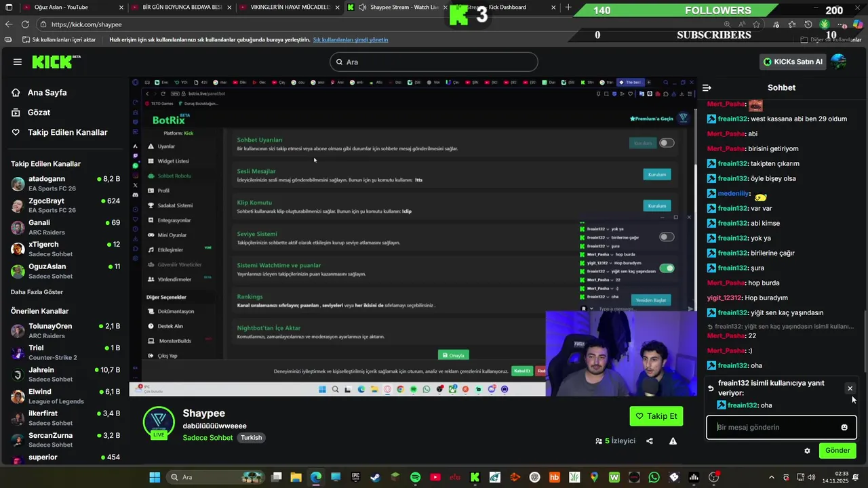Click the share stream icon

[650, 441]
